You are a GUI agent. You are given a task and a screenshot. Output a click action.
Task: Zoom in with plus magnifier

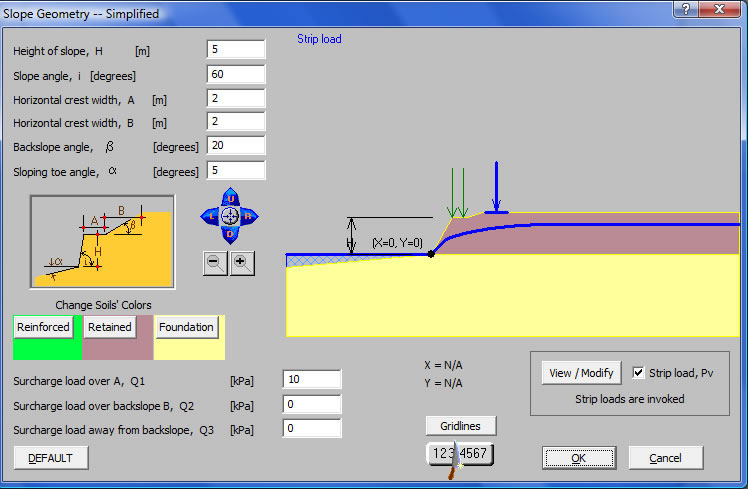pos(242,263)
